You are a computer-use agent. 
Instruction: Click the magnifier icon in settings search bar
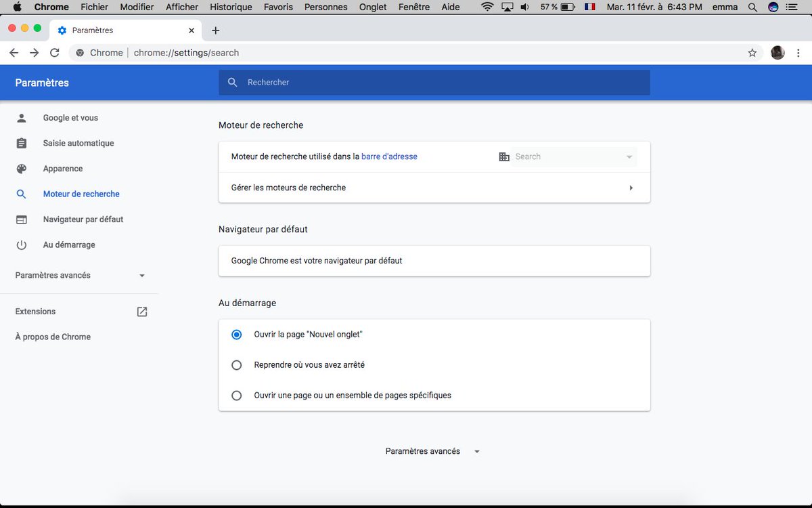pyautogui.click(x=233, y=82)
